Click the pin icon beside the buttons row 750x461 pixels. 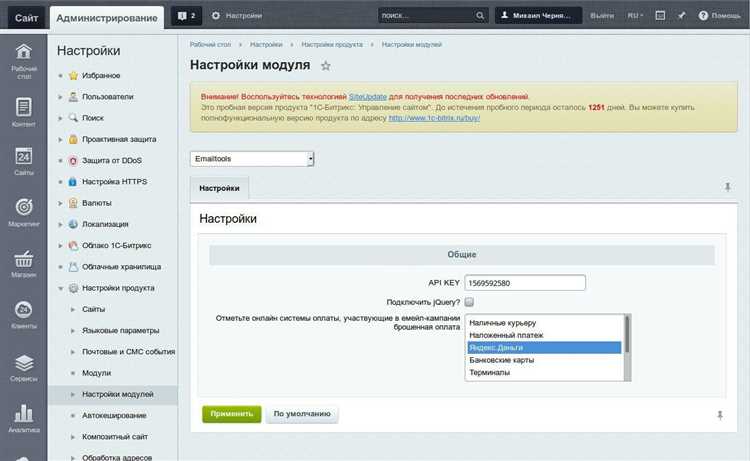720,415
